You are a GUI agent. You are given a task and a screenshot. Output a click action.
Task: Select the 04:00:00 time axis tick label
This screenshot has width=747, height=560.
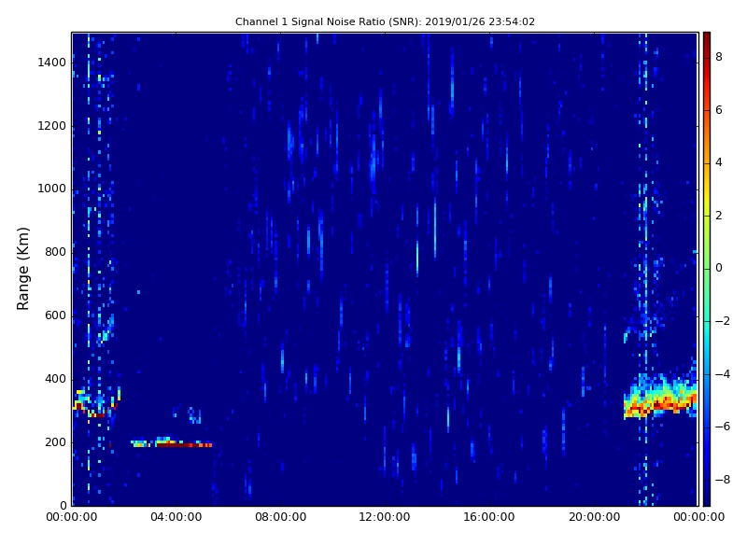(176, 518)
